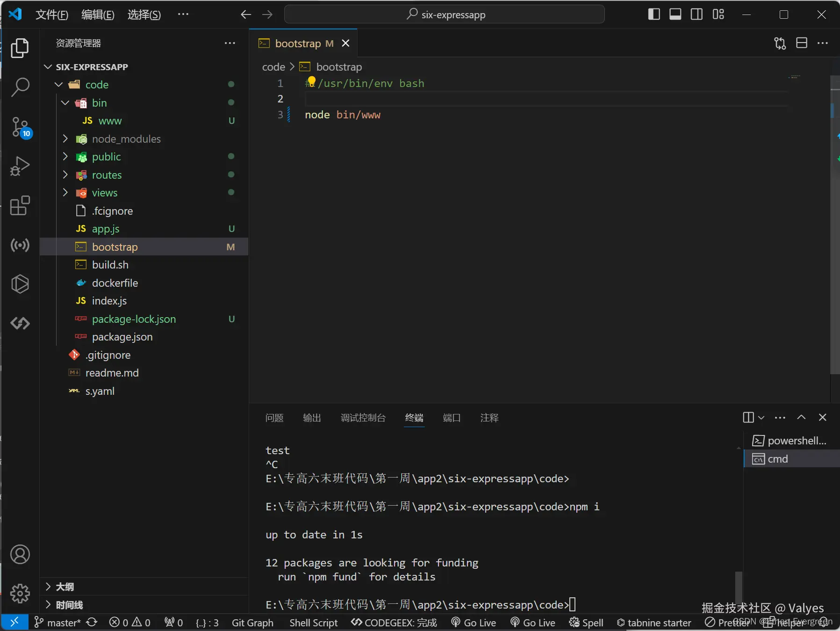The width and height of the screenshot is (840, 631).
Task: Toggle the bottom panel visibility
Action: click(x=675, y=15)
